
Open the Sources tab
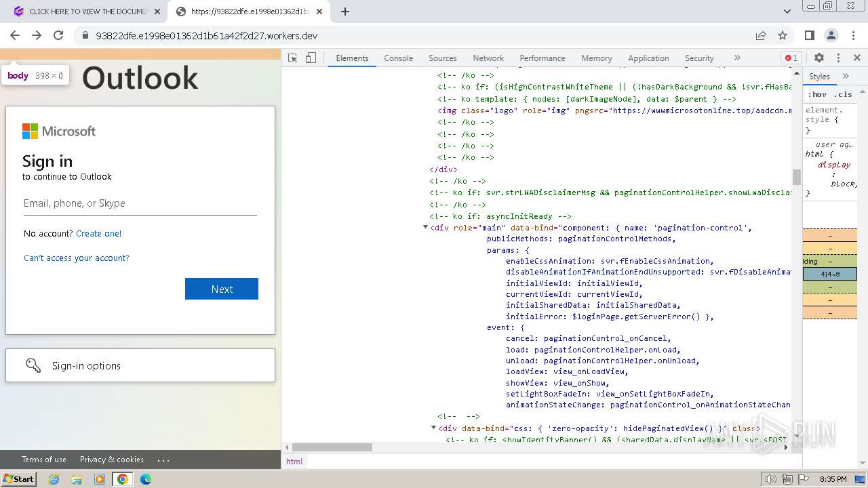(443, 58)
